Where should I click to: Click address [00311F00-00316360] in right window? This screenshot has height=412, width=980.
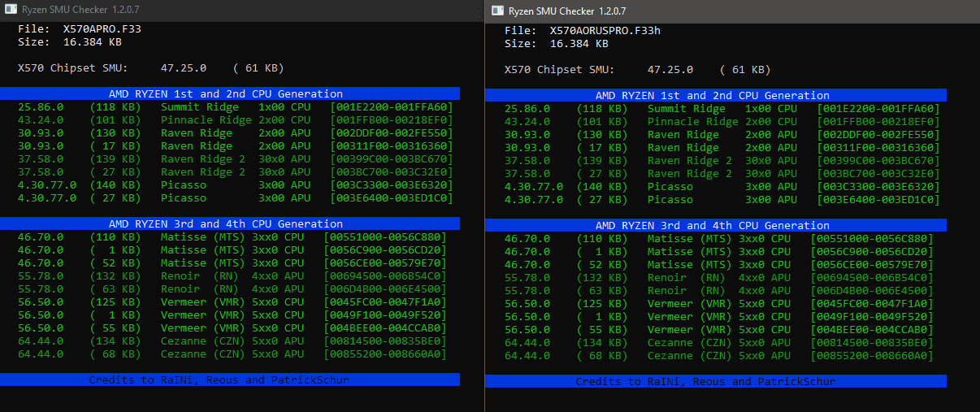878,148
